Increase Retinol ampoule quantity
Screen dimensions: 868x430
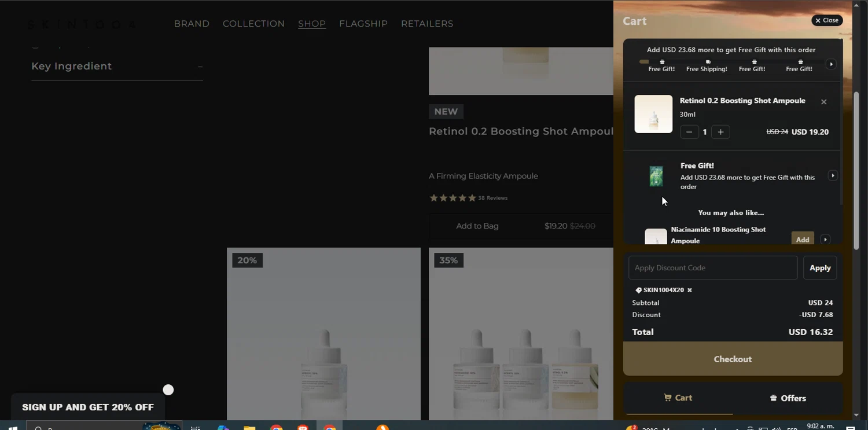pyautogui.click(x=720, y=132)
